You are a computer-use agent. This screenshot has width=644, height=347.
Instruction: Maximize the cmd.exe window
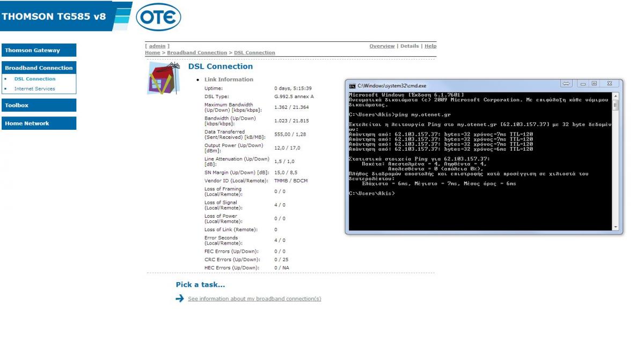[594, 84]
